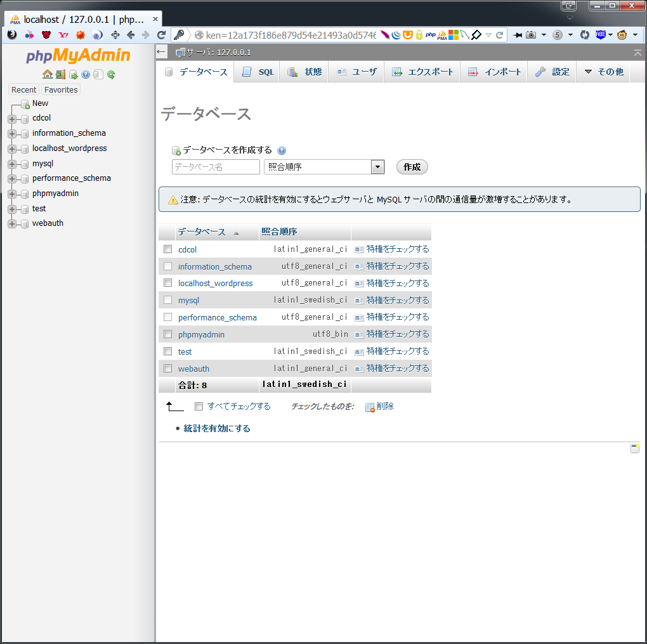The width and height of the screenshot is (647, 644).
Task: Check the phpmyadmin row checkbox
Action: click(168, 334)
